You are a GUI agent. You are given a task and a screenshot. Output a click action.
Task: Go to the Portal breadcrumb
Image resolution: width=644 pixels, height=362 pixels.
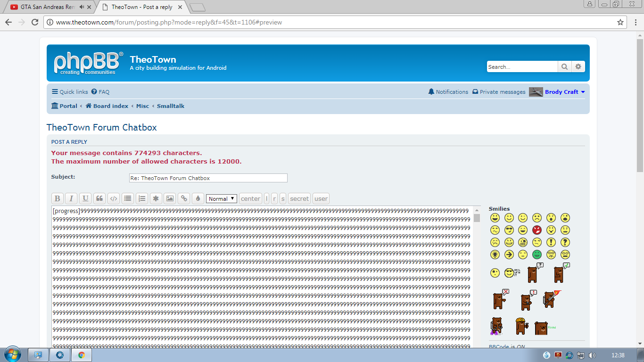click(64, 106)
